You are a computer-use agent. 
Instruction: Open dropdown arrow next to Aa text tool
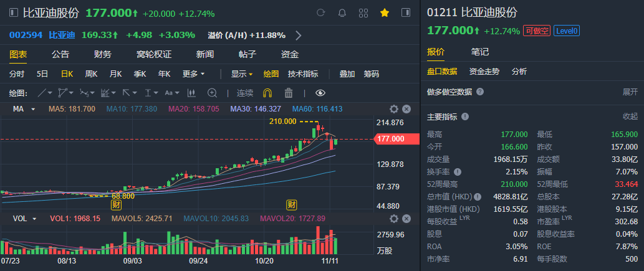tap(177, 93)
